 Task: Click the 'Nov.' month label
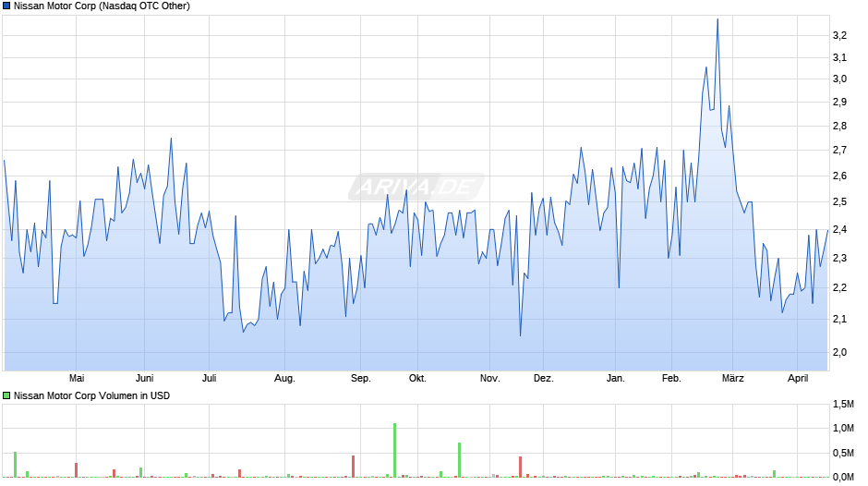pyautogui.click(x=490, y=378)
